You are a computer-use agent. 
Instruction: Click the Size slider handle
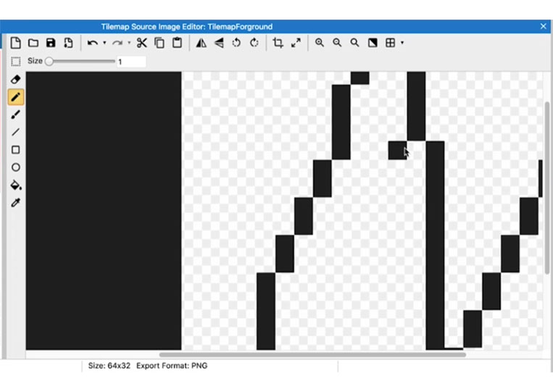coord(49,62)
